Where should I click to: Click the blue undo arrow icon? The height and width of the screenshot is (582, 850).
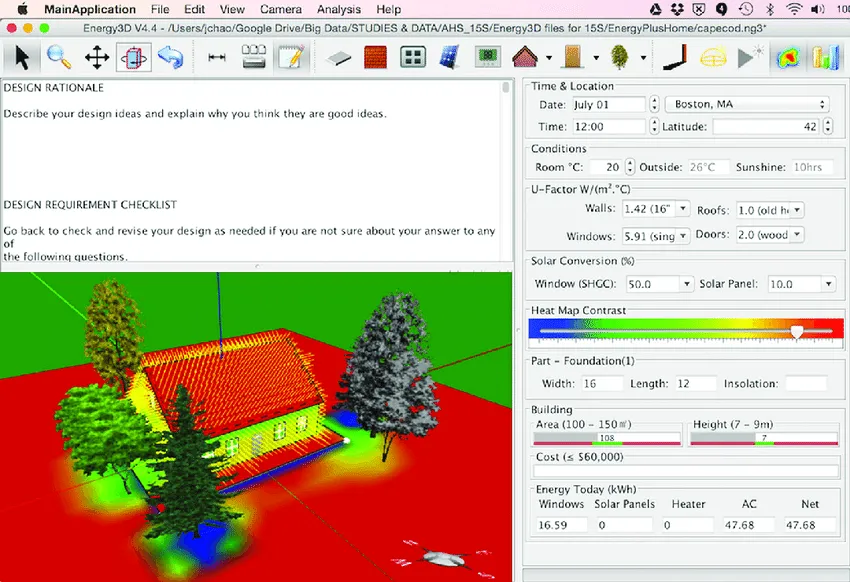click(170, 57)
